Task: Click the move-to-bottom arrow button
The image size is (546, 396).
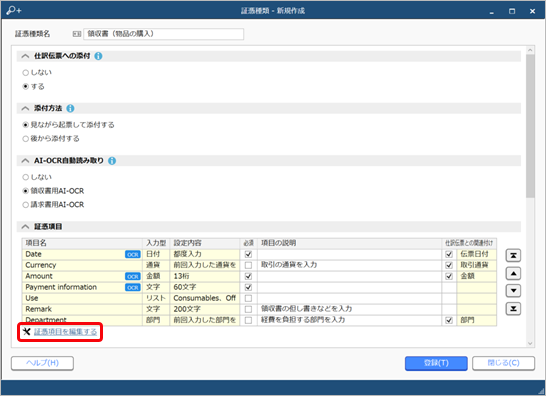Action: tap(513, 309)
